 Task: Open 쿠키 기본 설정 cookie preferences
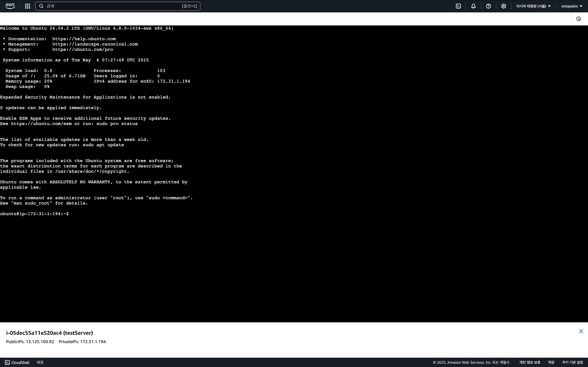(572, 362)
